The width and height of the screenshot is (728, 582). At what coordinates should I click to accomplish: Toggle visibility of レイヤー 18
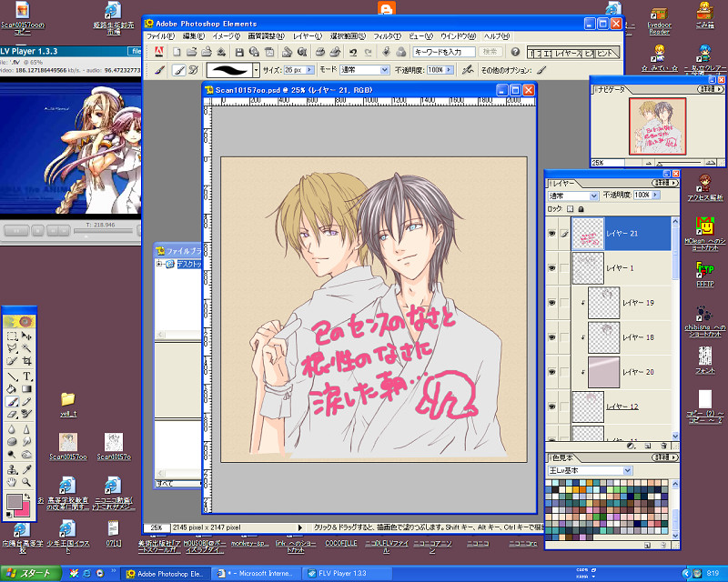551,337
